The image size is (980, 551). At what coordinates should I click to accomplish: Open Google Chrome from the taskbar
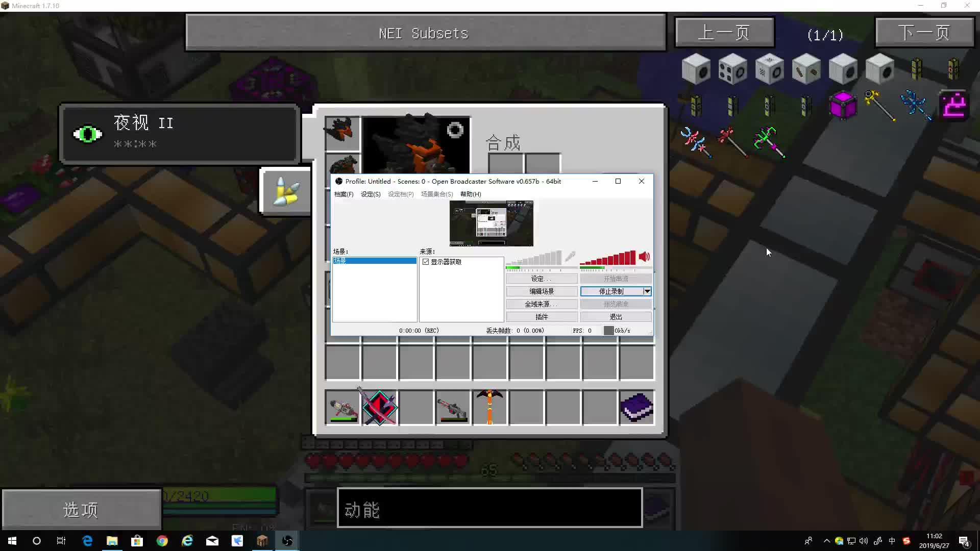point(162,541)
